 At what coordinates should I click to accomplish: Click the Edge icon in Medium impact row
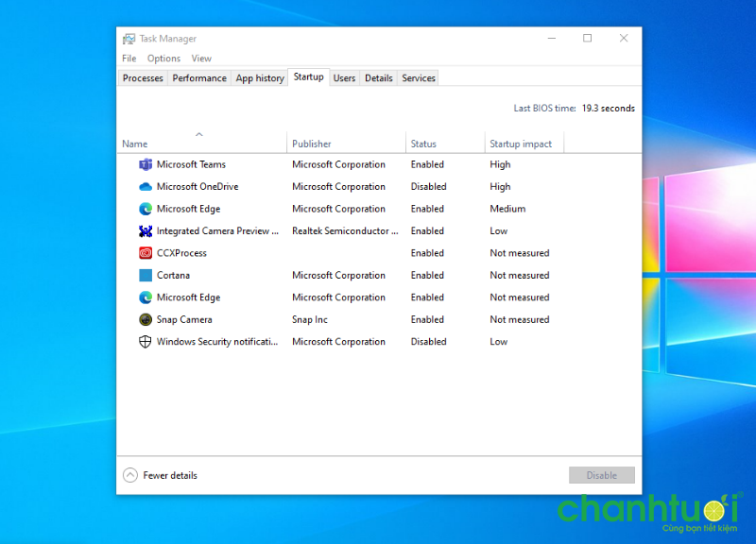coord(146,209)
